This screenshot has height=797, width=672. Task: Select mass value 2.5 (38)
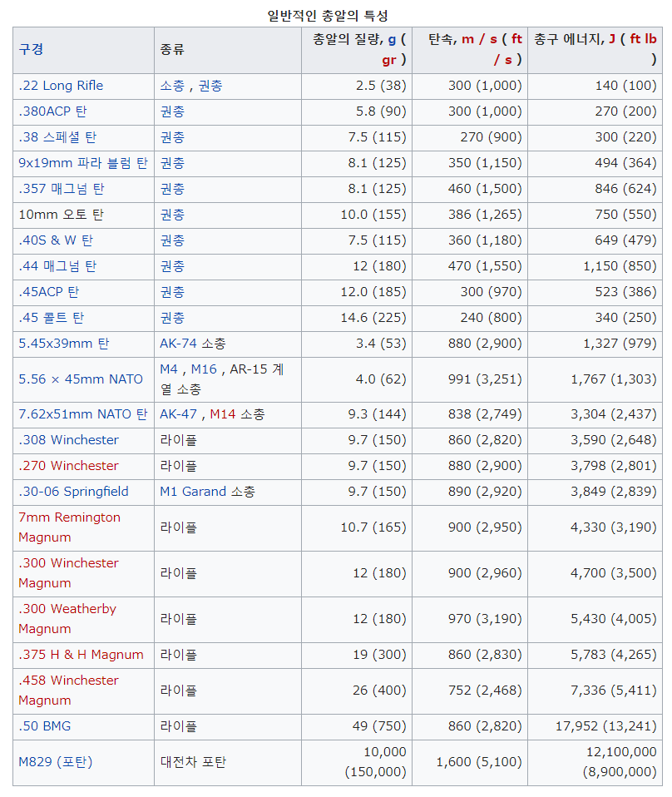[381, 86]
